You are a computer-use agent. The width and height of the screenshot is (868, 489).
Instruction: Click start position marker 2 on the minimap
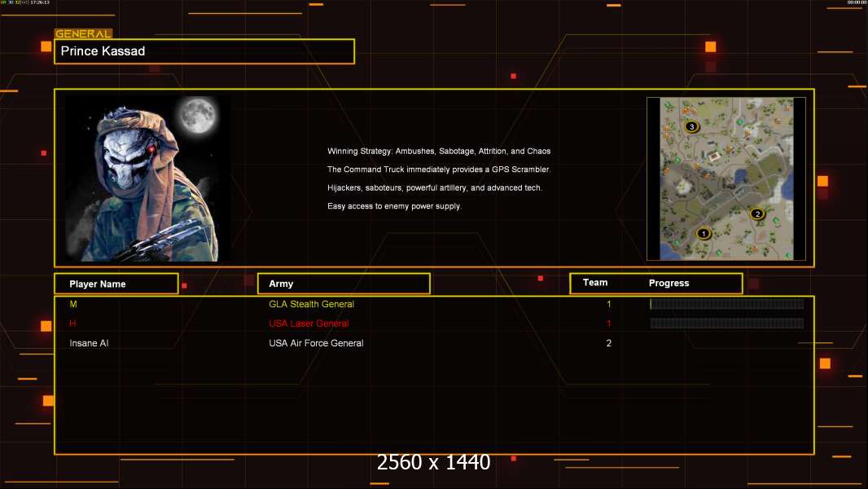click(757, 214)
